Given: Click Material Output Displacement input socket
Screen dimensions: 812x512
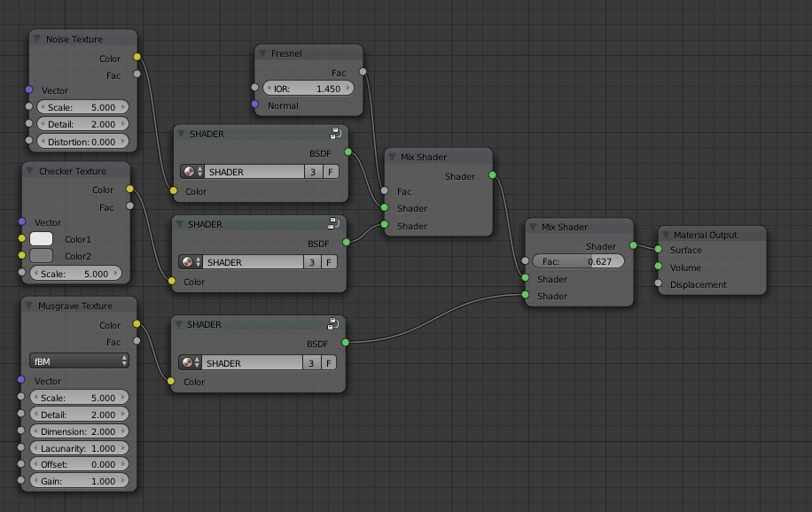Looking at the screenshot, I should [x=658, y=283].
